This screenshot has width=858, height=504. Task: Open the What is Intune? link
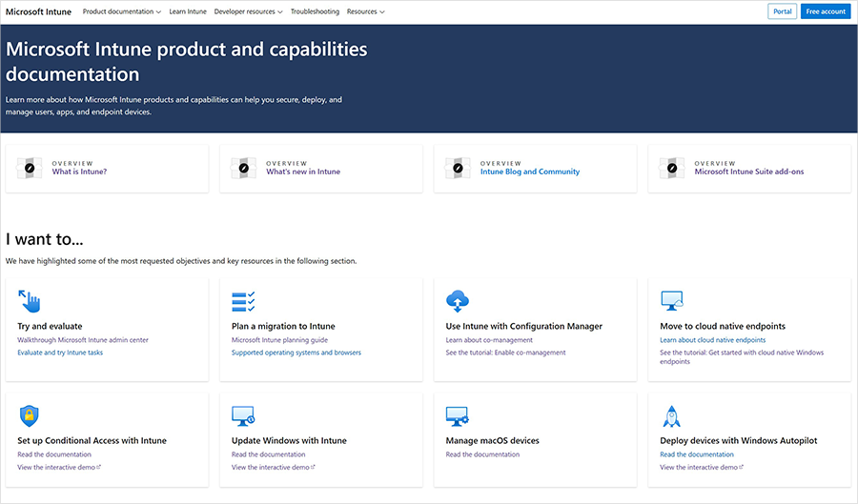(x=79, y=171)
